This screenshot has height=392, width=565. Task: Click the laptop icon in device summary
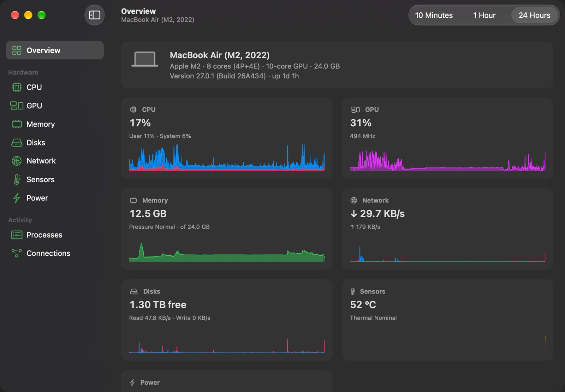145,59
